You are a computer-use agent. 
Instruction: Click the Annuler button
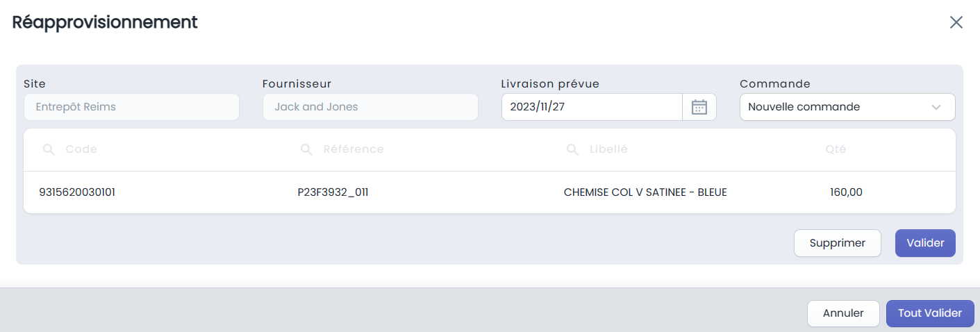click(843, 313)
